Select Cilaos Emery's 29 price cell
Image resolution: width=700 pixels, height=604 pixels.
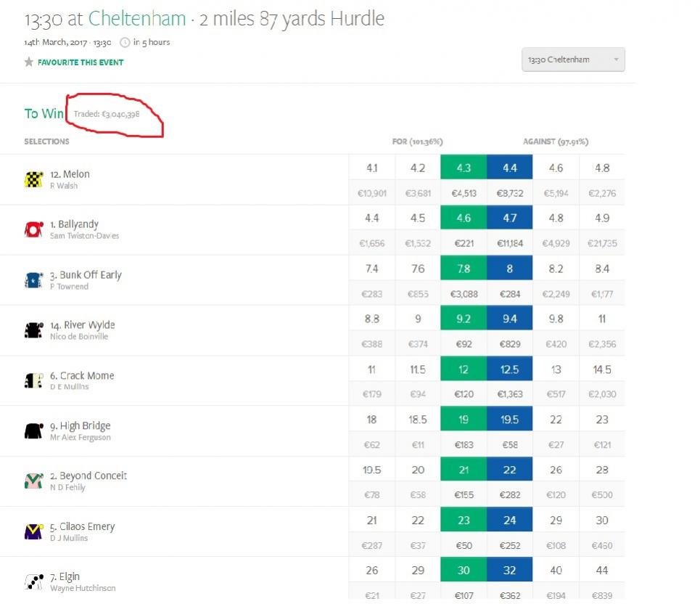[x=556, y=520]
